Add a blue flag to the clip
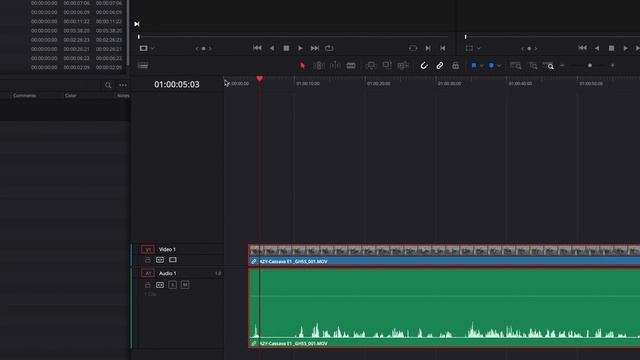The width and height of the screenshot is (640, 360). [473, 65]
